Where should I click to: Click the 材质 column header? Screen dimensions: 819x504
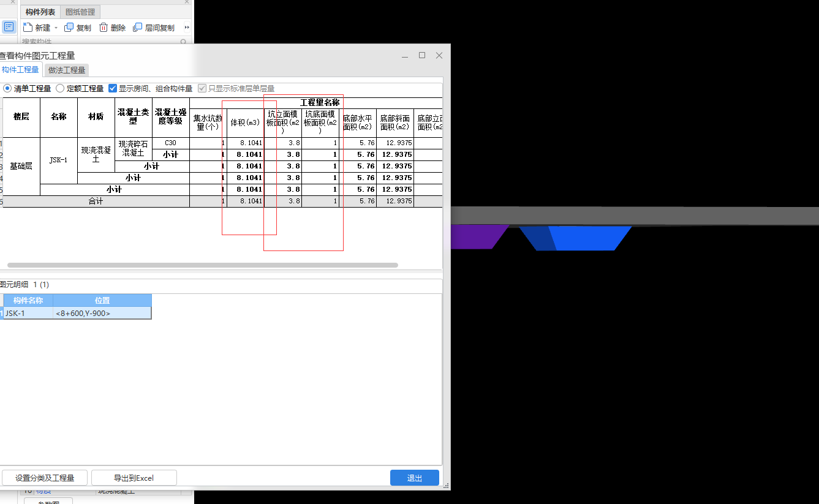click(x=96, y=117)
